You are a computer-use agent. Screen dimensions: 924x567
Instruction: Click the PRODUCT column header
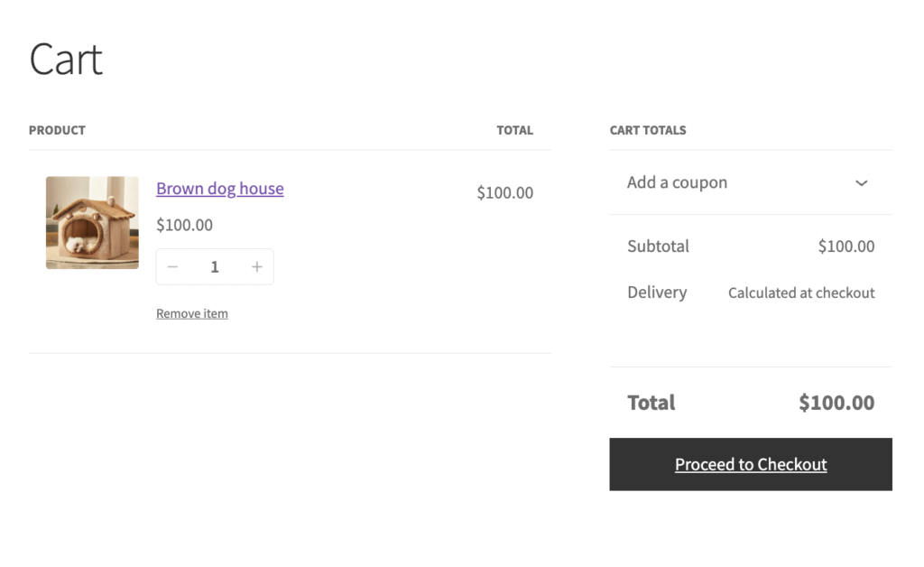(57, 130)
